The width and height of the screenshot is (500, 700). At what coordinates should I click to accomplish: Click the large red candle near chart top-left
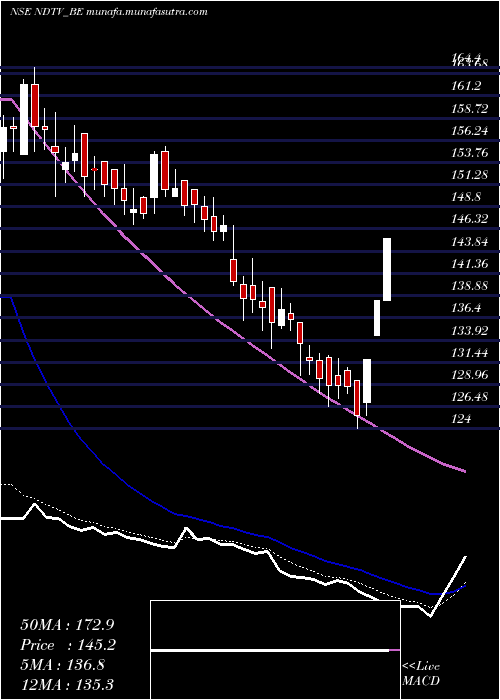[x=34, y=104]
